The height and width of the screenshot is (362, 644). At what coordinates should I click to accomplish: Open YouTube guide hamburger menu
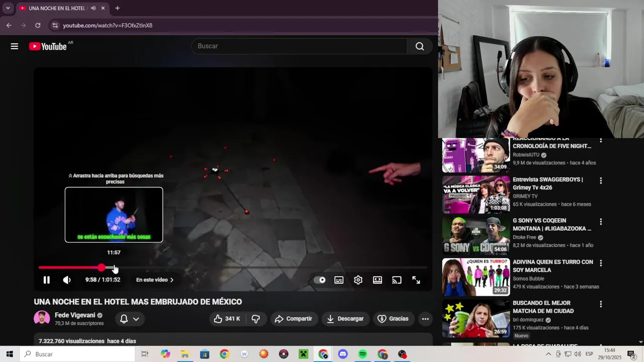pyautogui.click(x=15, y=46)
